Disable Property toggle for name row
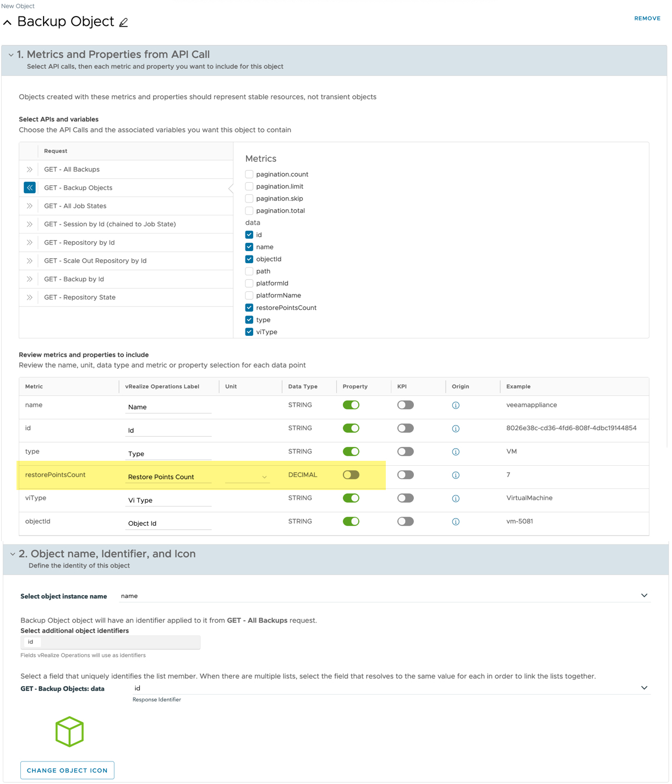Screen dimensions: 672x784 (351, 405)
